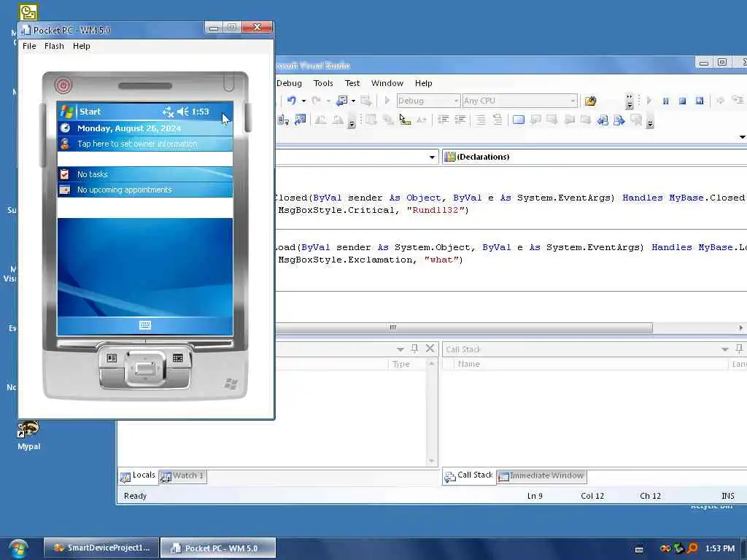The height and width of the screenshot is (560, 747).
Task: Close the Locals panel
Action: (430, 349)
